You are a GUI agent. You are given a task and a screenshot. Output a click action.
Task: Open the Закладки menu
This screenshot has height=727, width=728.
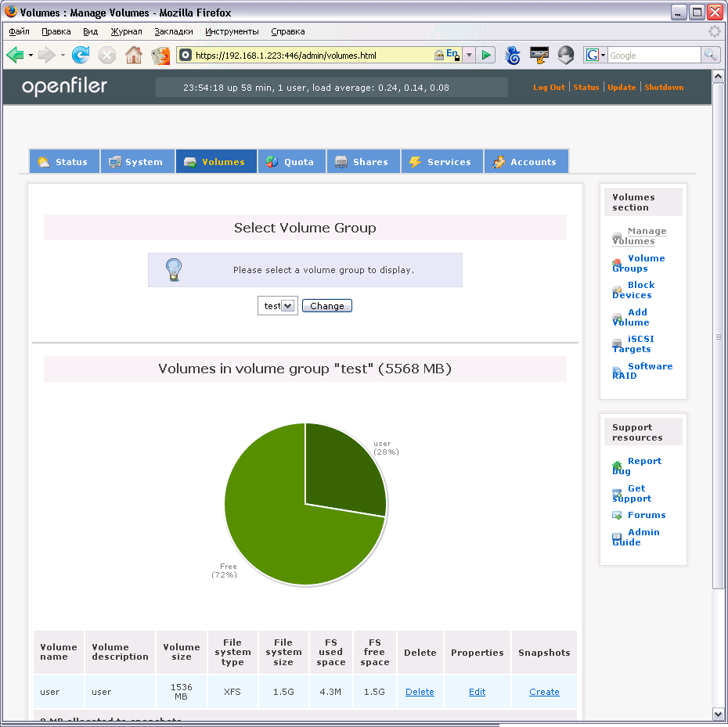tap(174, 31)
